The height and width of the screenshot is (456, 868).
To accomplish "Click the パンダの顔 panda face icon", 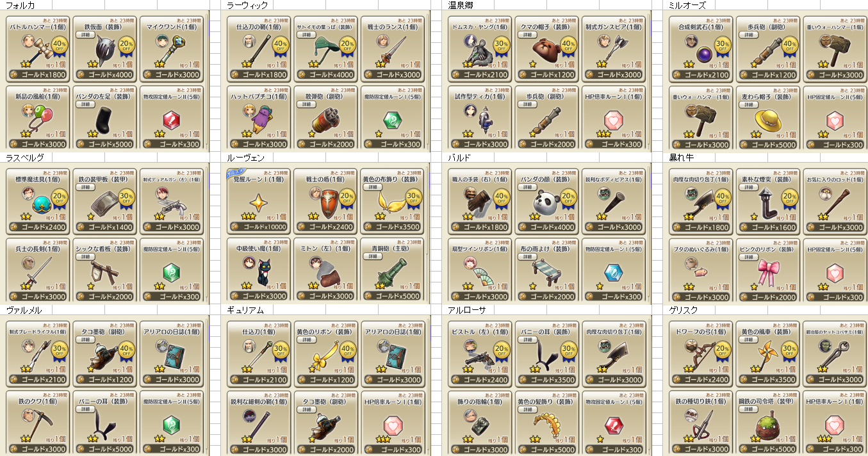I will pyautogui.click(x=548, y=202).
